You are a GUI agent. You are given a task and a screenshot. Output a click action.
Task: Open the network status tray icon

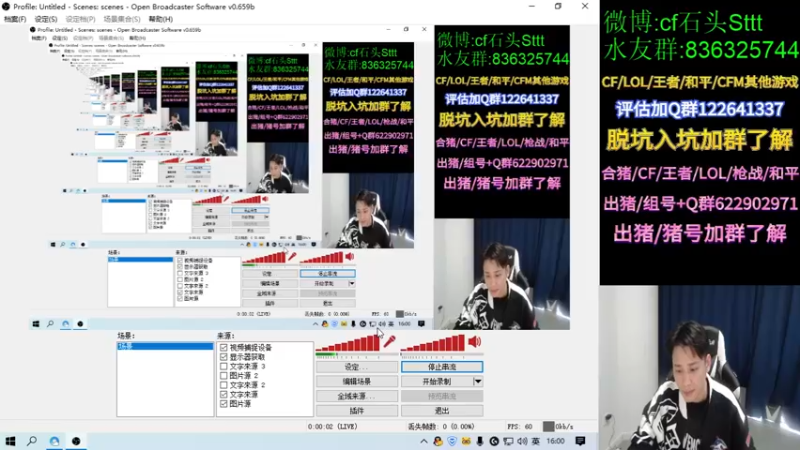[508, 441]
